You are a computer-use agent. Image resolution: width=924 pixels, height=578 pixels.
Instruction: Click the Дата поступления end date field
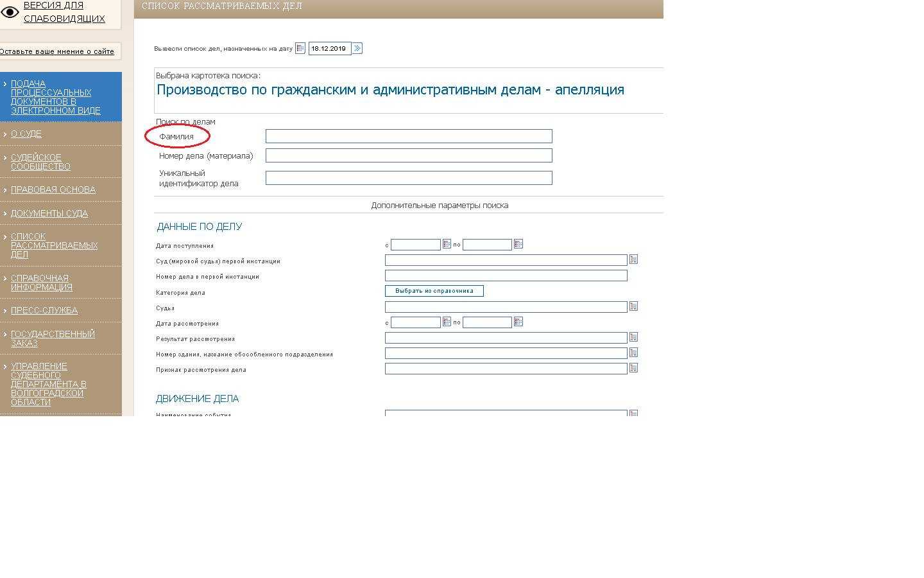pos(487,245)
